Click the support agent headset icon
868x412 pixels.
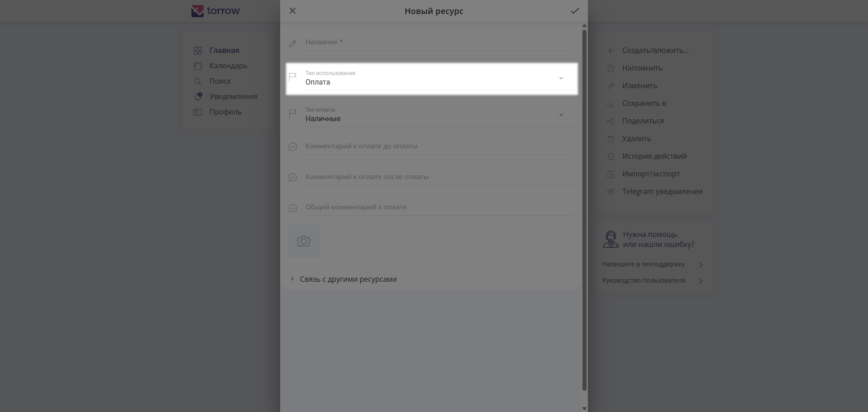(610, 239)
